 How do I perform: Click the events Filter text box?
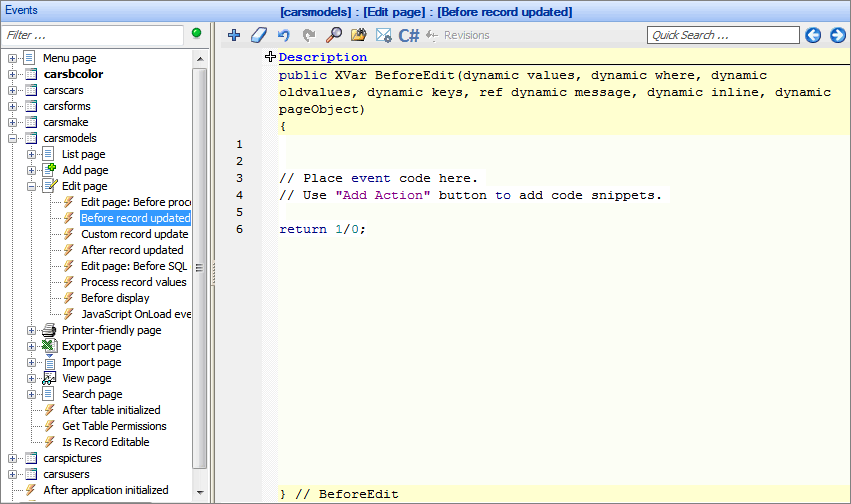93,35
